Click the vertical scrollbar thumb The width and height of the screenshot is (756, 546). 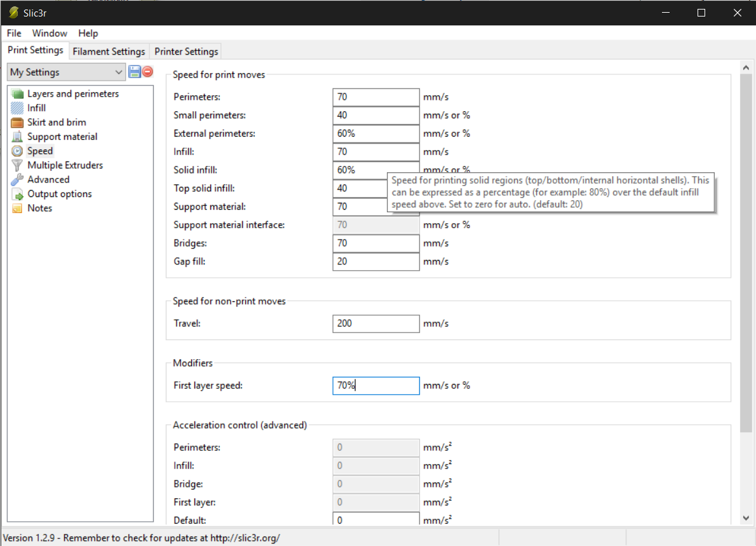746,253
